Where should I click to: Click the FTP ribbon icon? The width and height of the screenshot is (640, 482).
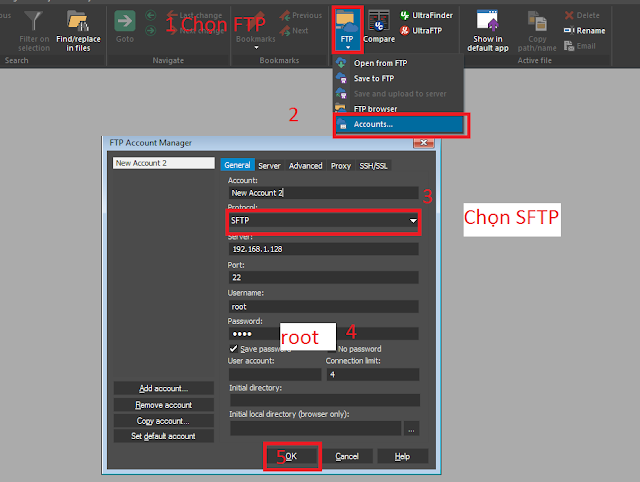347,23
